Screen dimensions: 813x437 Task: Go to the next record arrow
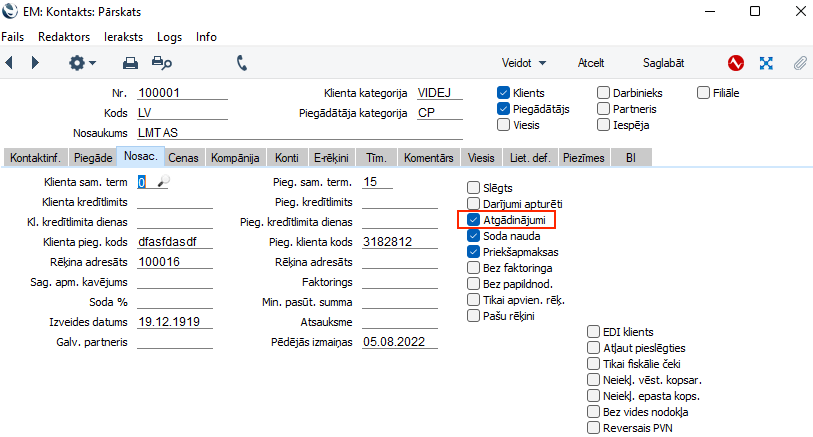tap(35, 63)
